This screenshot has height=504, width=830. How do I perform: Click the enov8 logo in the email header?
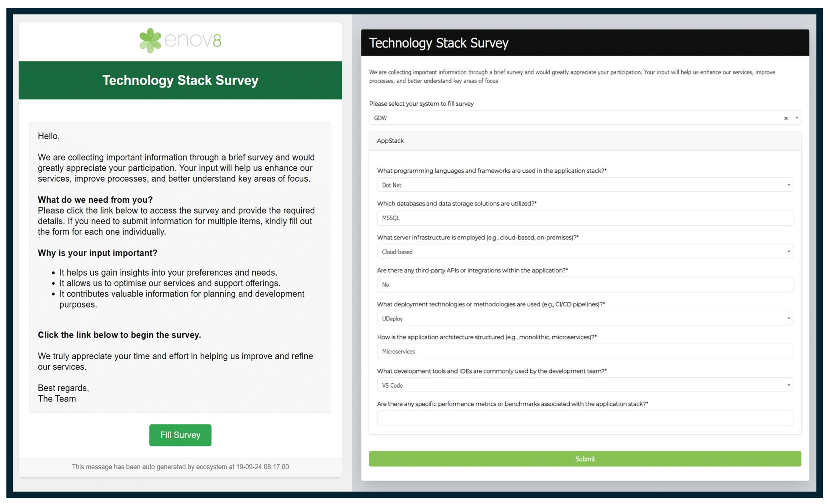(x=180, y=40)
